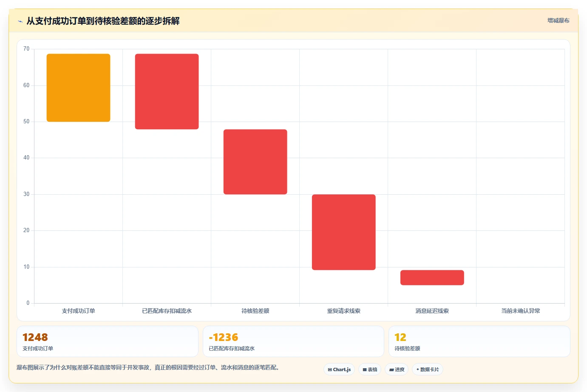Click the footnote text starting with 瀑布图展示了
This screenshot has height=392, width=587.
(149, 367)
